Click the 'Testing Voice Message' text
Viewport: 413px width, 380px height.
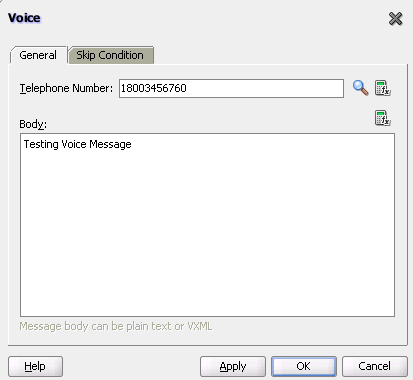[77, 144]
